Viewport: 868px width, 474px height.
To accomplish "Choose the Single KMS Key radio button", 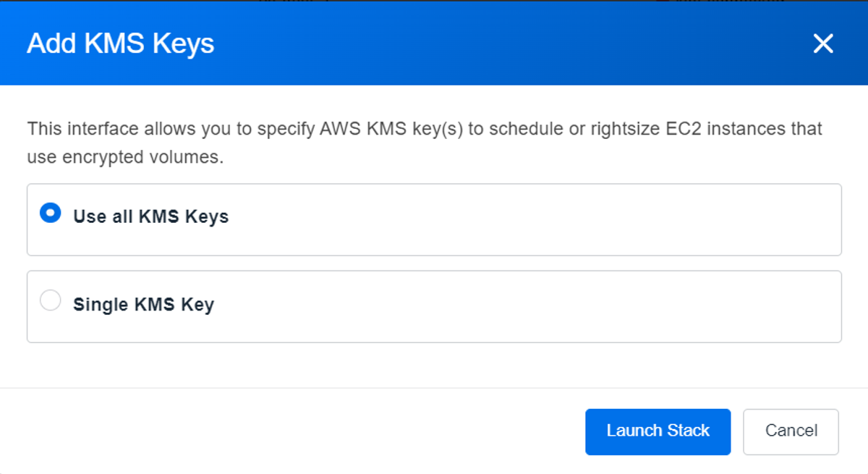I will (50, 300).
